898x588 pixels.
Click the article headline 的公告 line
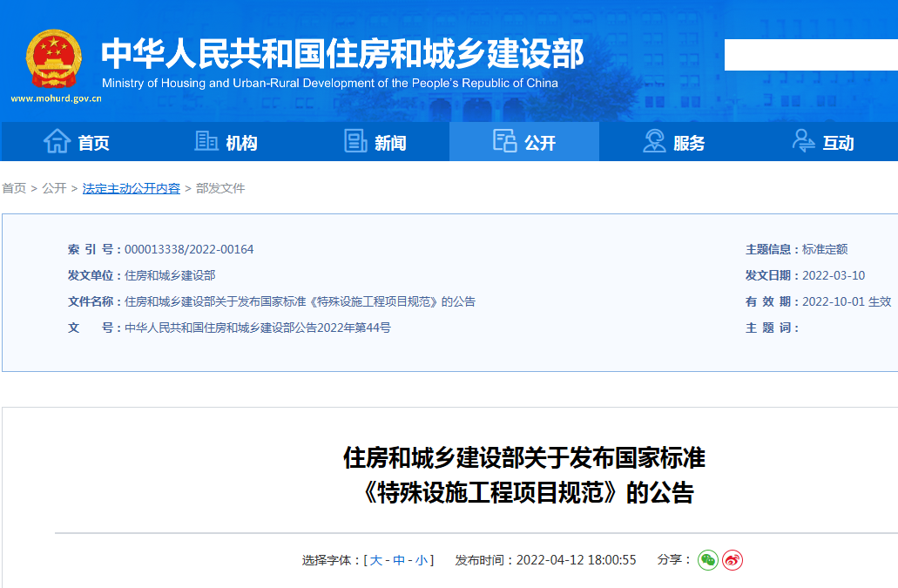point(528,492)
